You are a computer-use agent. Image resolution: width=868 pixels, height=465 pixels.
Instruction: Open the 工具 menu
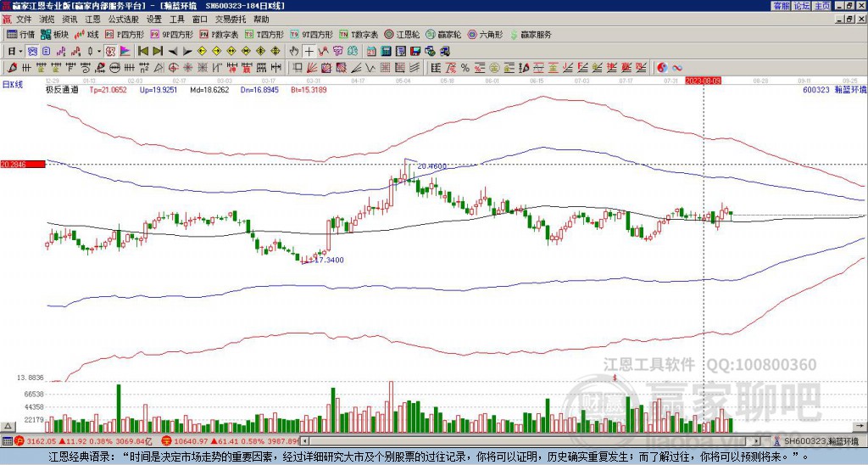[176, 20]
